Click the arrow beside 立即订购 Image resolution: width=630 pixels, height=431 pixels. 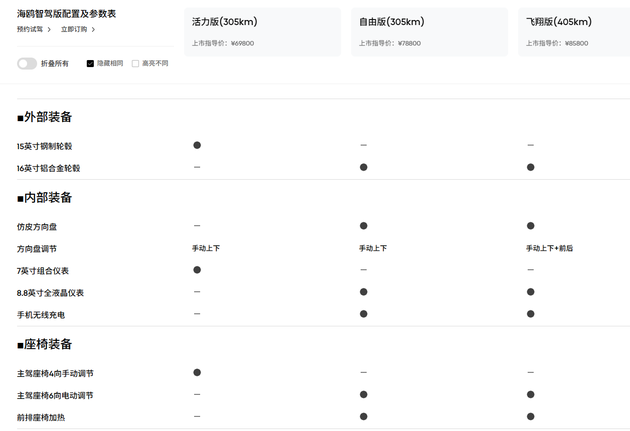click(x=94, y=30)
